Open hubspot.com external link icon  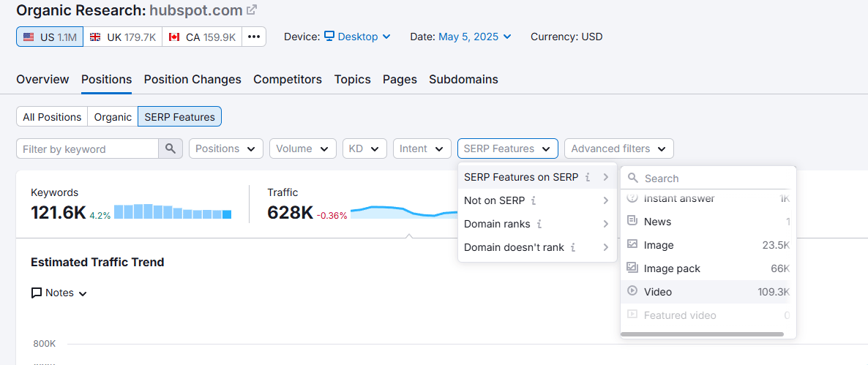(x=252, y=10)
